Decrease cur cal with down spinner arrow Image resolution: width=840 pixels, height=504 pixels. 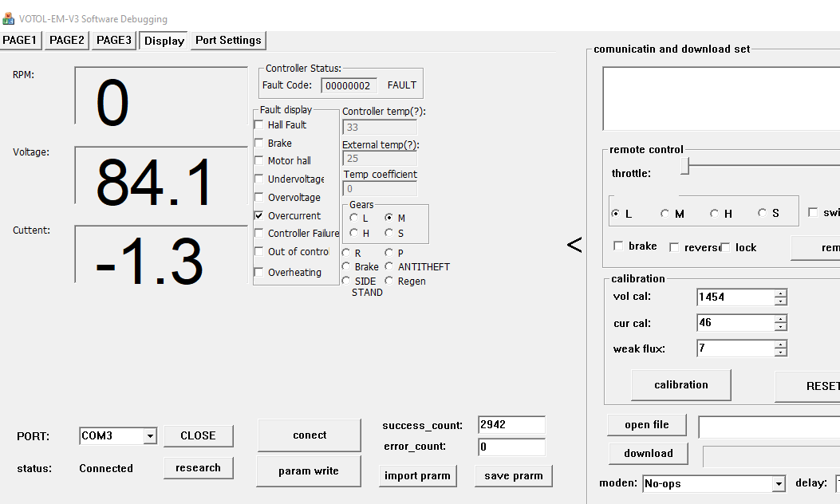coord(780,327)
